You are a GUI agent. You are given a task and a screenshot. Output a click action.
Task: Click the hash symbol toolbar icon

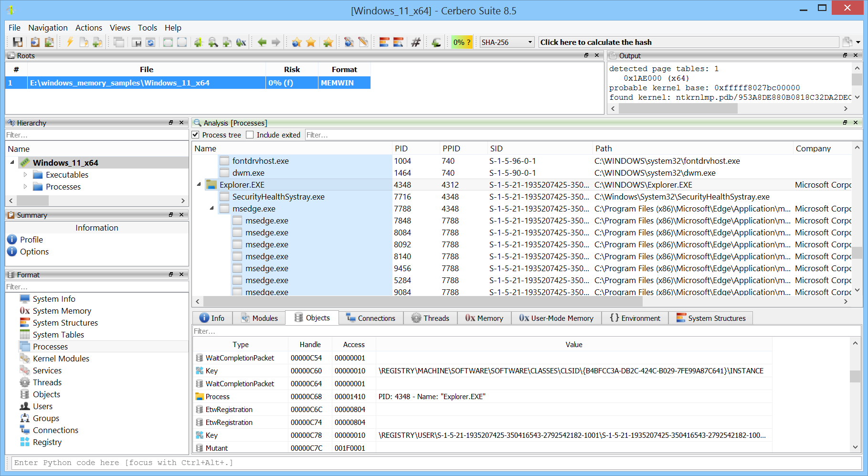coord(416,42)
